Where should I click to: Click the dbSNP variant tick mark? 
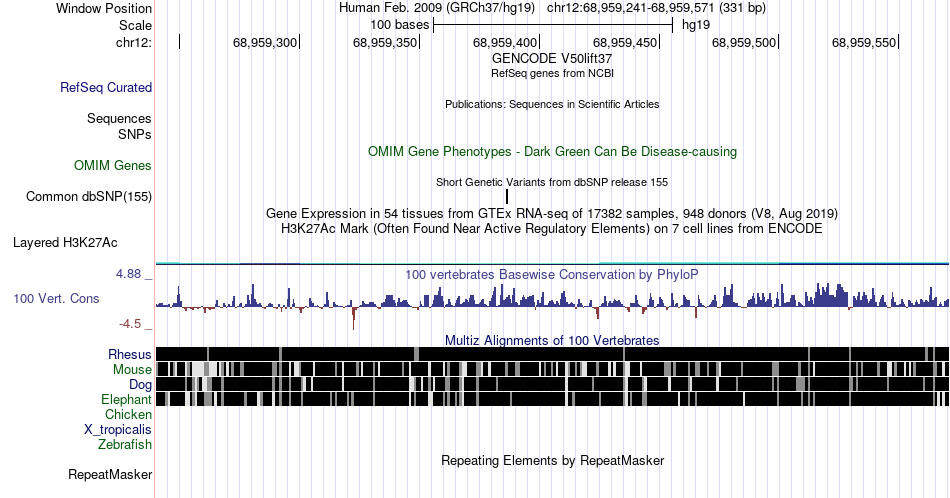pyautogui.click(x=507, y=196)
